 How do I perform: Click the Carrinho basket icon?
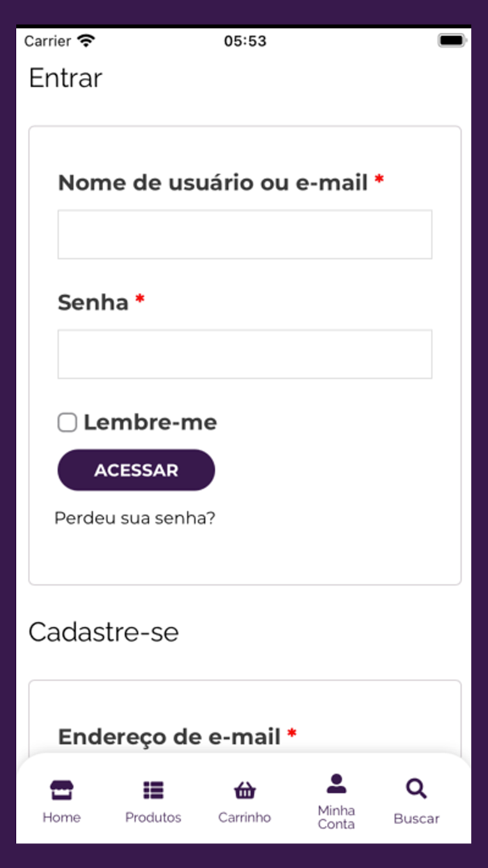coord(245,790)
